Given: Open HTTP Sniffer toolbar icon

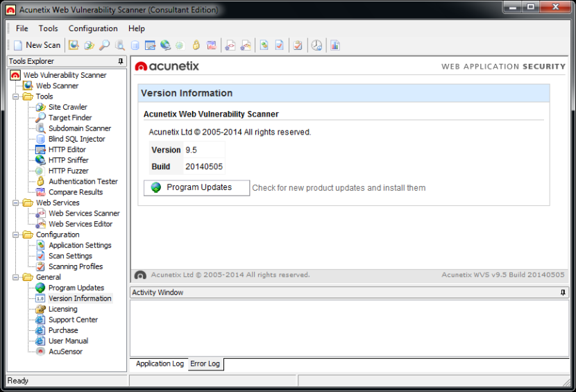Looking at the screenshot, I should [165, 45].
